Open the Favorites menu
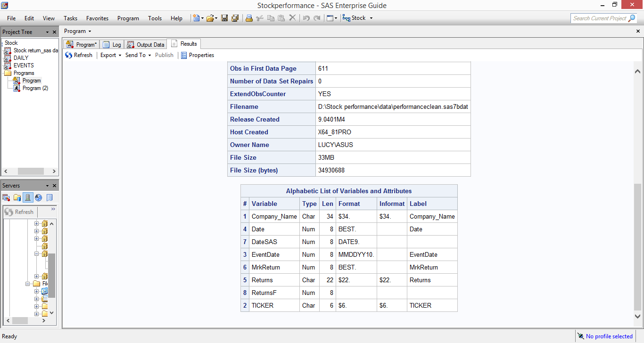644x343 pixels. pos(97,18)
